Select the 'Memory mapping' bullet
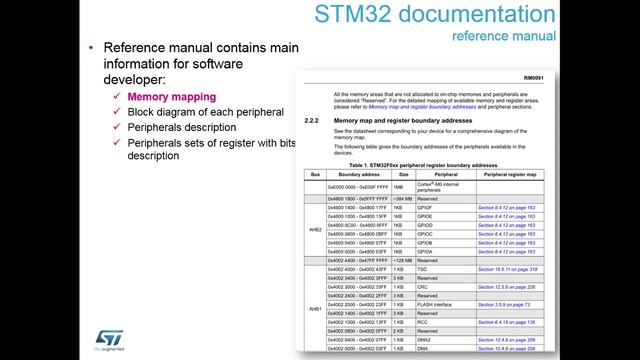Viewport: 640px width, 360px height. 172,97
